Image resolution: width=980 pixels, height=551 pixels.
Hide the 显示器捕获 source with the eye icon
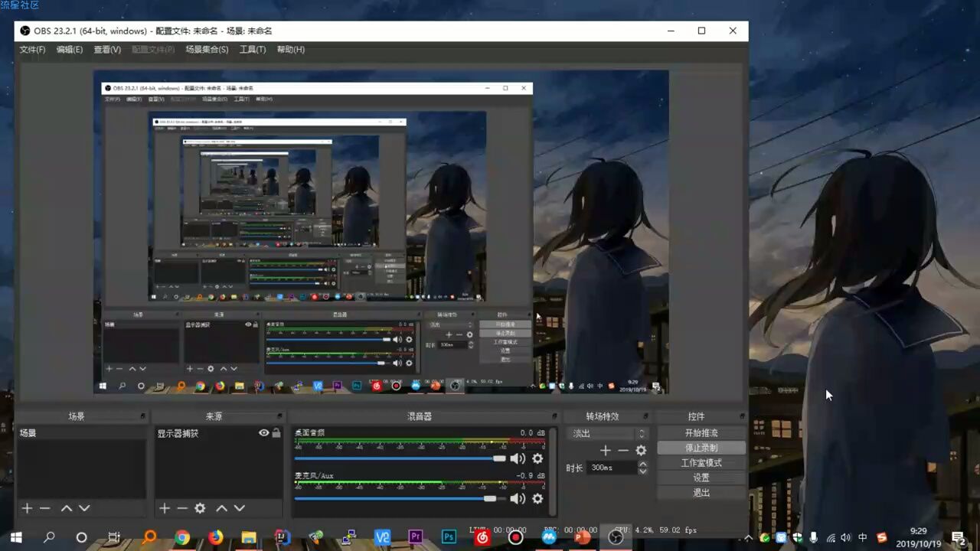(x=264, y=433)
